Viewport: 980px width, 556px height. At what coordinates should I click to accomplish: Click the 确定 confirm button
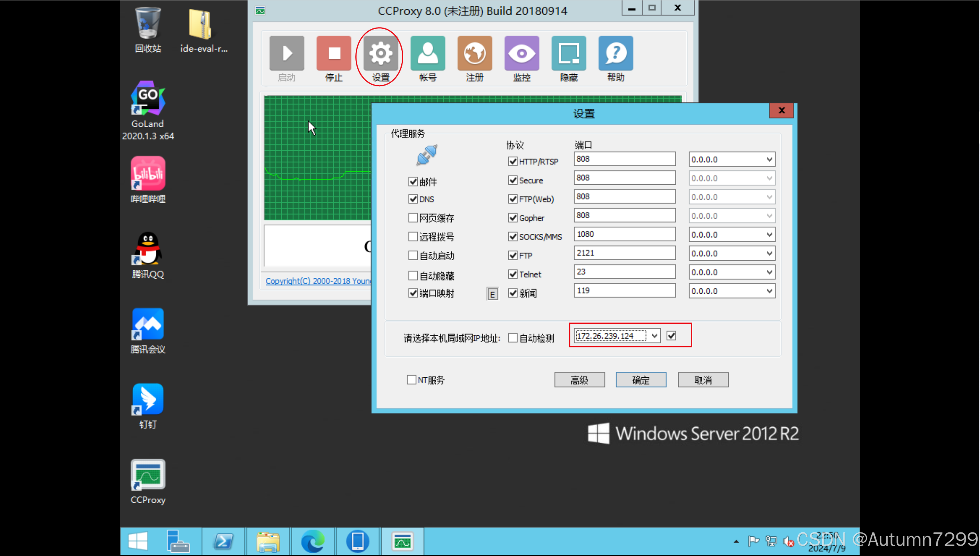click(641, 380)
